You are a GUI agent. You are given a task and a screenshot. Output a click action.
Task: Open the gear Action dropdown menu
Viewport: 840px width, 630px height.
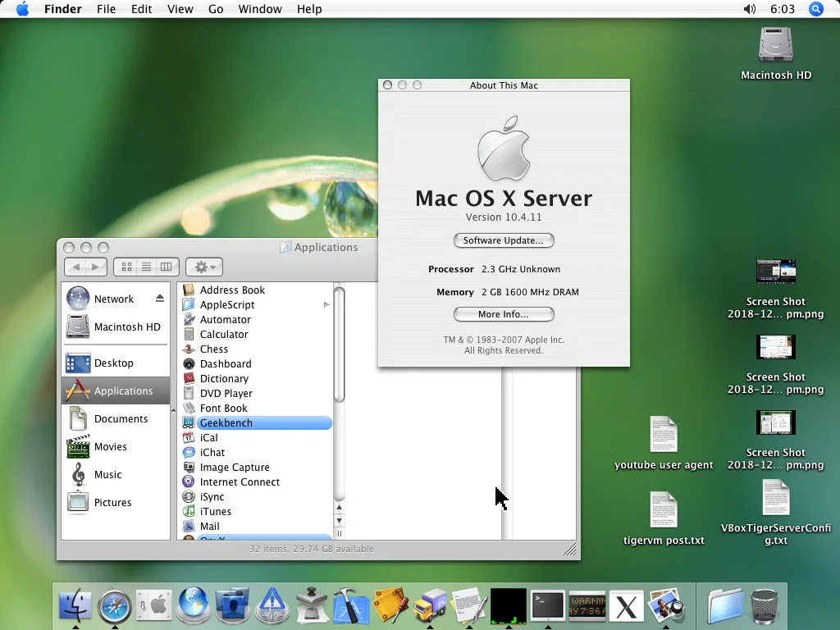(x=204, y=267)
